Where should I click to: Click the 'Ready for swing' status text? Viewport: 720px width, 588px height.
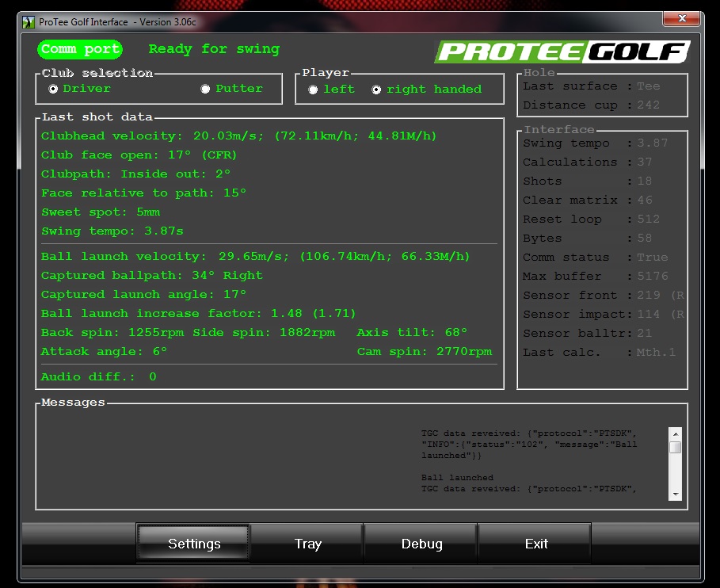click(214, 49)
